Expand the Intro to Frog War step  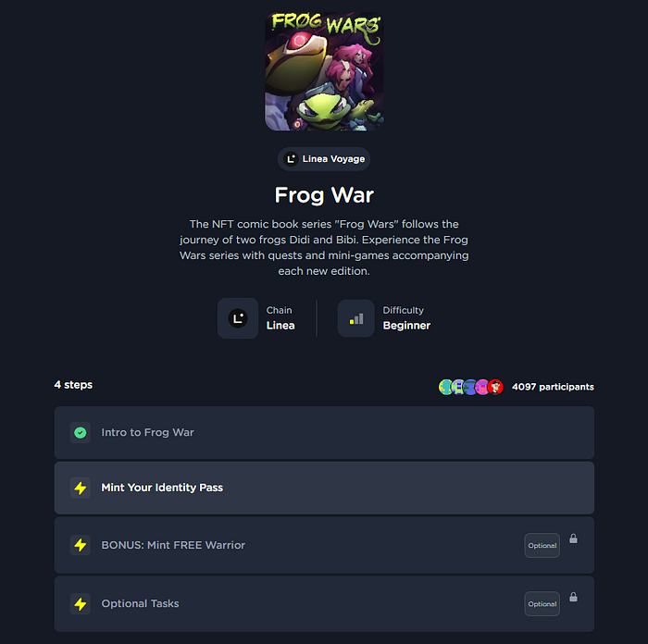click(324, 432)
